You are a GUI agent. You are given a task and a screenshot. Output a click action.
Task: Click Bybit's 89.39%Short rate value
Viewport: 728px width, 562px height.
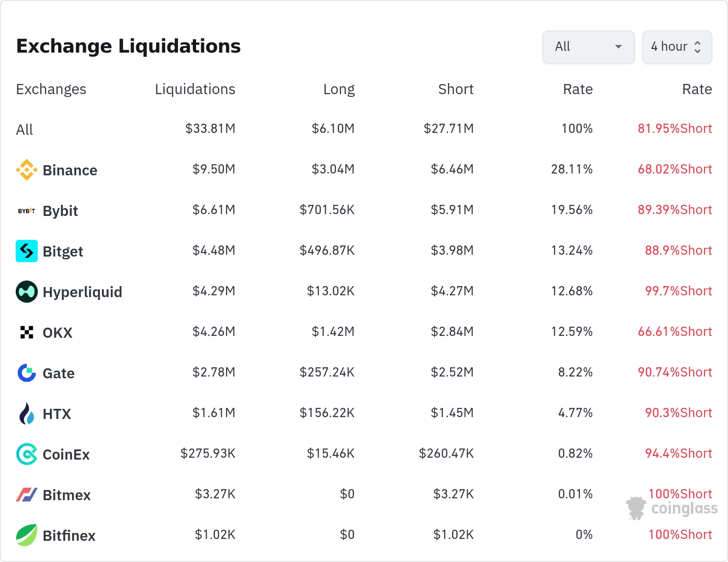pyautogui.click(x=674, y=210)
